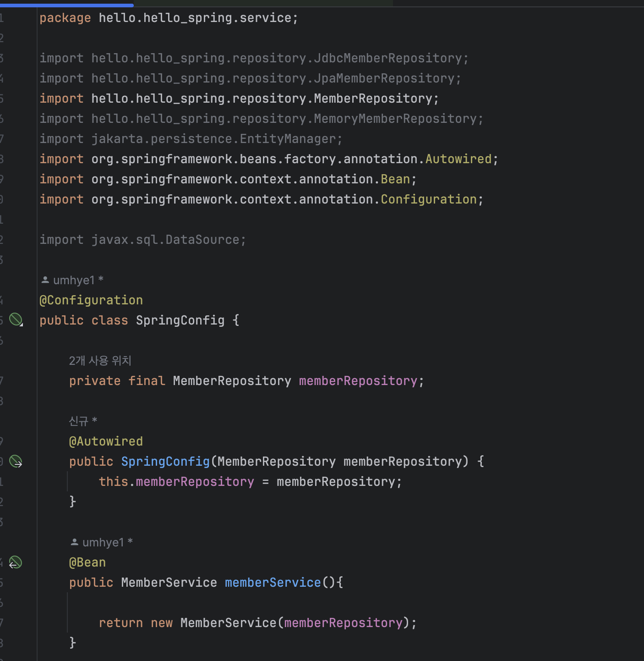Open autowired dependencies gutter icon beside SpringConfig constructor
644x661 pixels.
tap(16, 461)
